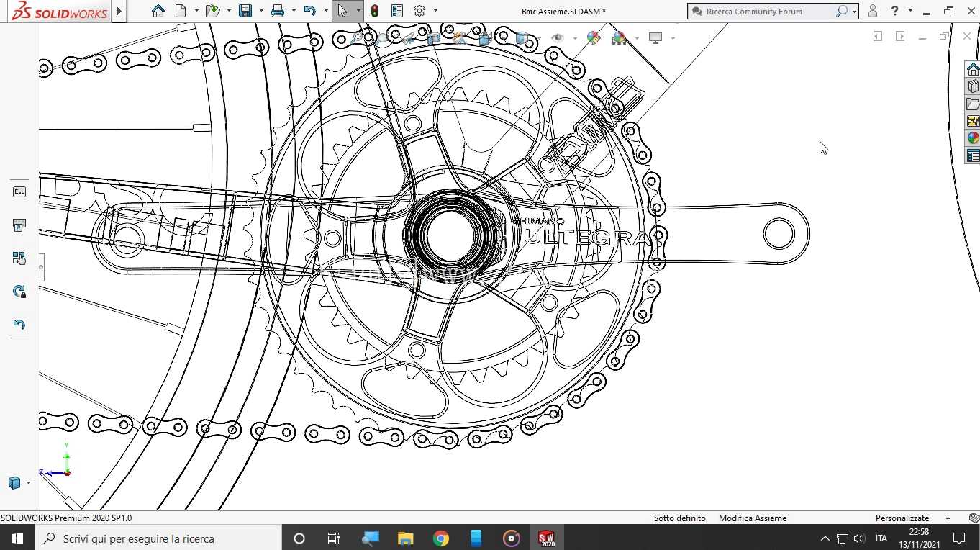
Task: Open the Personalizzate units menu
Action: tap(902, 518)
